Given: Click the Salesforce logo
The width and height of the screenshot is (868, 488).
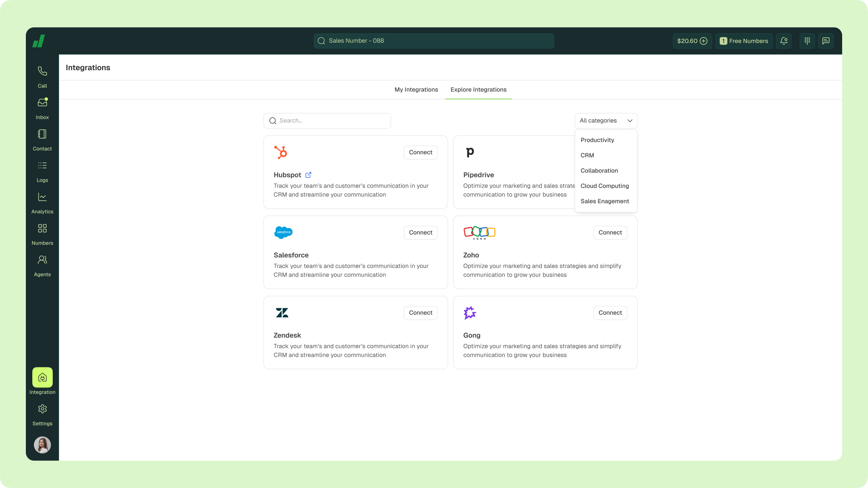Looking at the screenshot, I should (x=283, y=232).
